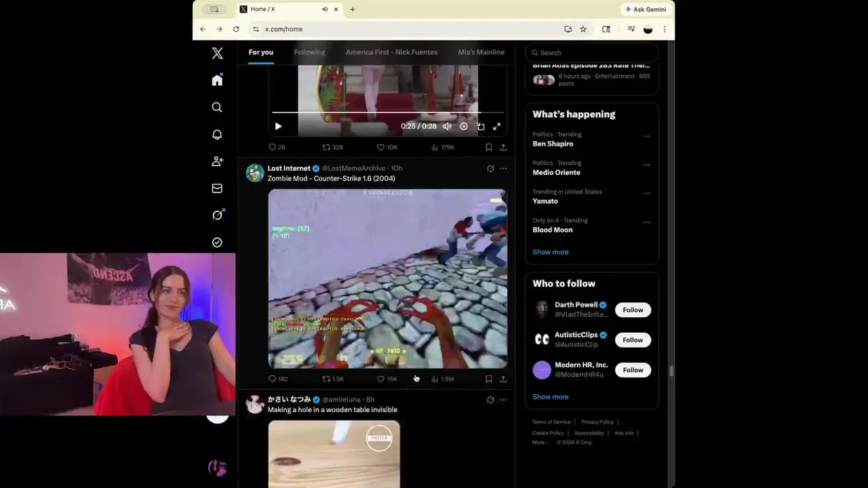Viewport: 868px width, 488px height.
Task: Reply to top post with 28 comments
Action: click(277, 147)
